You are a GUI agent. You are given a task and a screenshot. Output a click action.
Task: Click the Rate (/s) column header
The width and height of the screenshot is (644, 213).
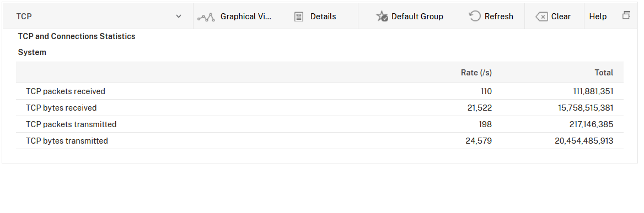pyautogui.click(x=476, y=73)
